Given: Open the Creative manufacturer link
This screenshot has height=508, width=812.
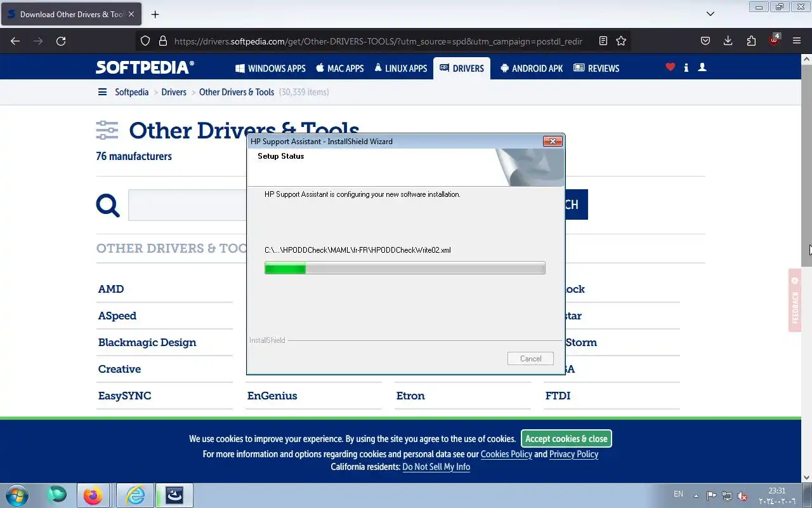Looking at the screenshot, I should (119, 369).
